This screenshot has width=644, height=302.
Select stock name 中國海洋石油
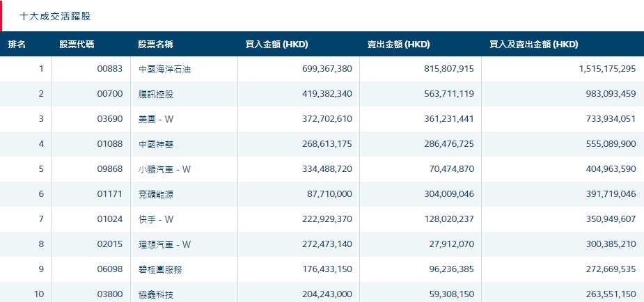[x=165, y=69]
